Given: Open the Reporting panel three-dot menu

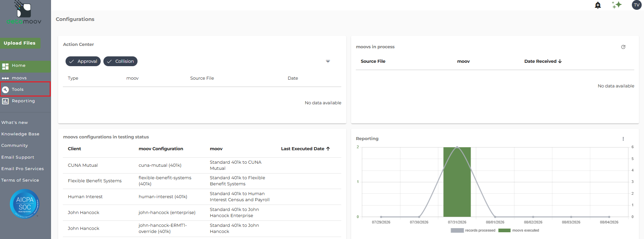Looking at the screenshot, I should point(623,139).
